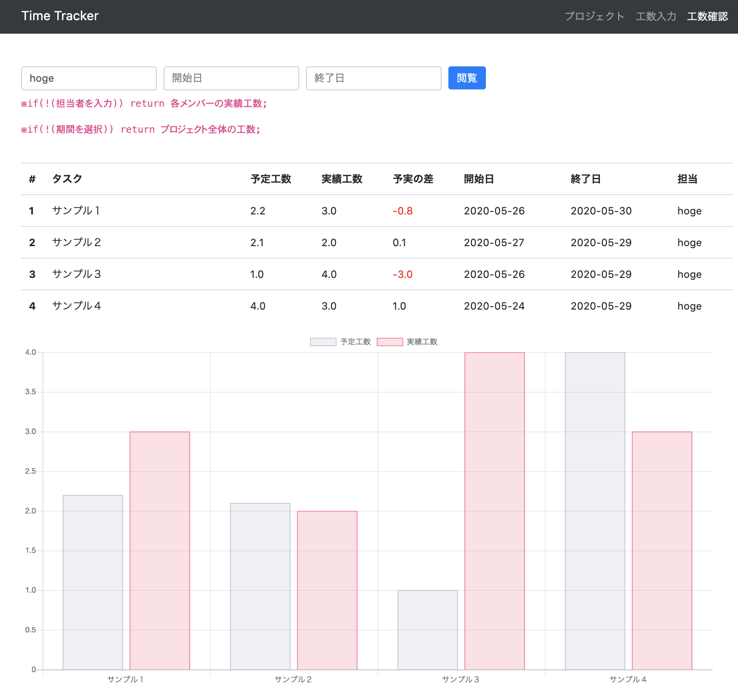Click the サンプル３ pink actual bar in the chart
Screen dimensions: 738x700
coord(495,511)
